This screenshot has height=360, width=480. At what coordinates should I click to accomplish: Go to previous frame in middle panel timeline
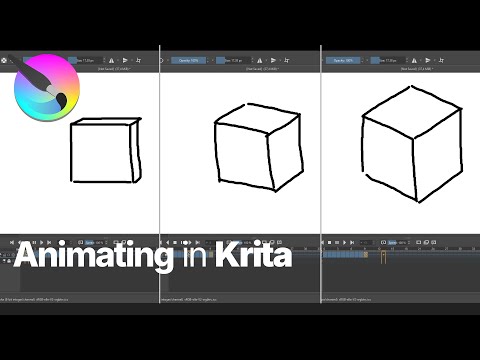pos(168,242)
